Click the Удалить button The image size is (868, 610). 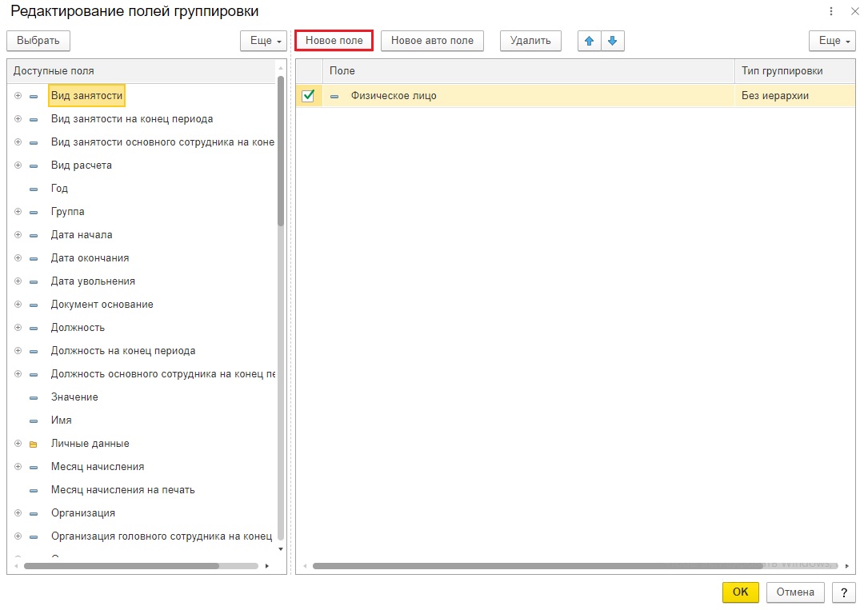coord(530,40)
